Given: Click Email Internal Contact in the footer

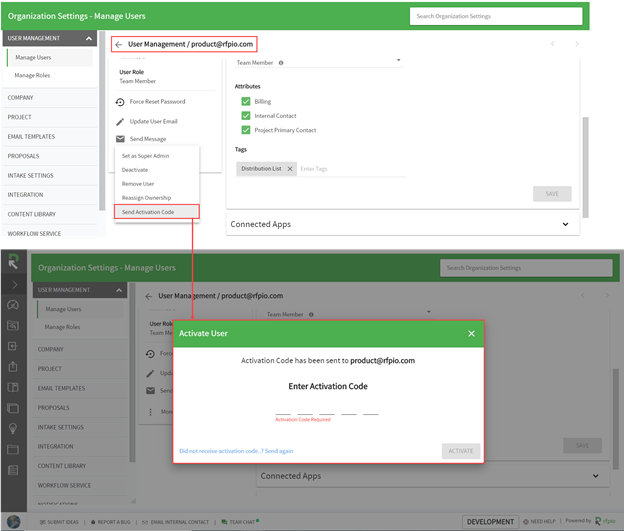Looking at the screenshot, I should click(176, 522).
